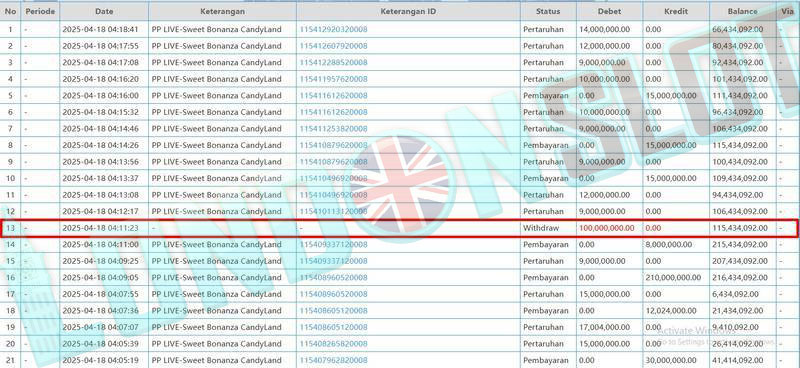Screen dimensions: 800x368
Task: Open Keterangan ID link 115412920320008
Action: 333,30
